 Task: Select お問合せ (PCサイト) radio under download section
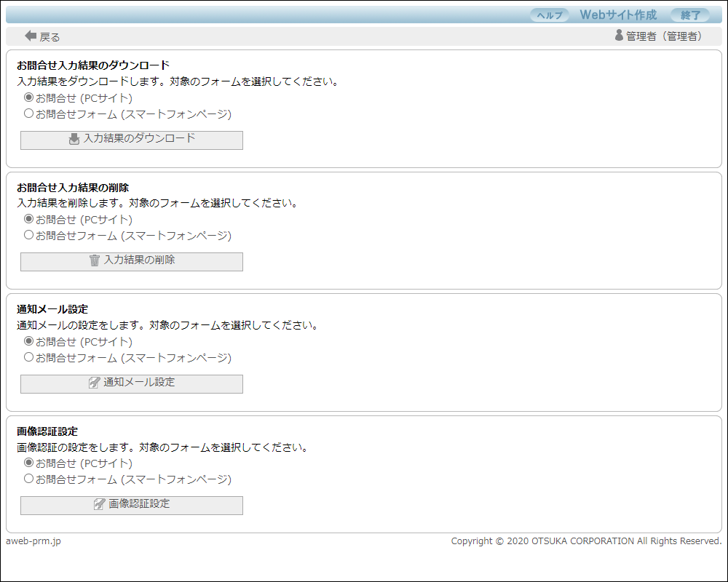pyautogui.click(x=29, y=97)
